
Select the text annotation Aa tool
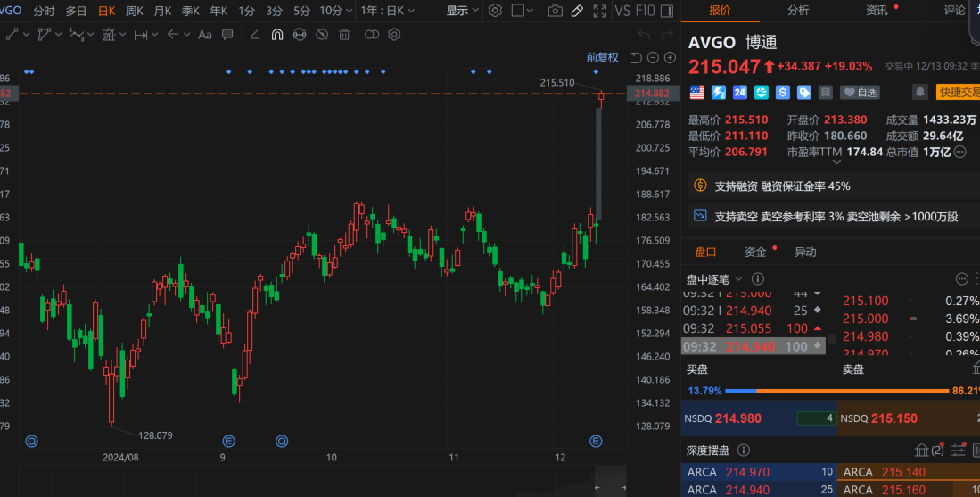(x=205, y=35)
